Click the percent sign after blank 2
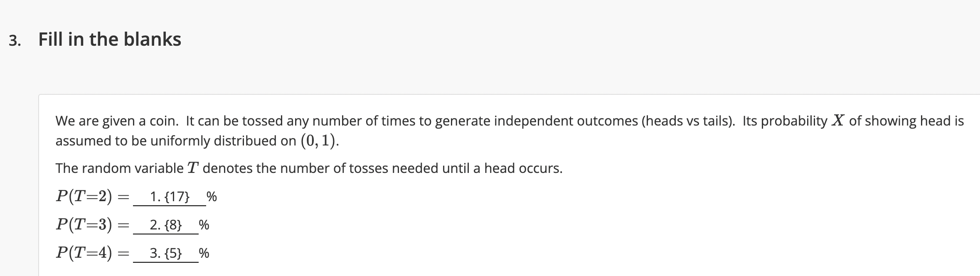The height and width of the screenshot is (276, 980). point(204,225)
